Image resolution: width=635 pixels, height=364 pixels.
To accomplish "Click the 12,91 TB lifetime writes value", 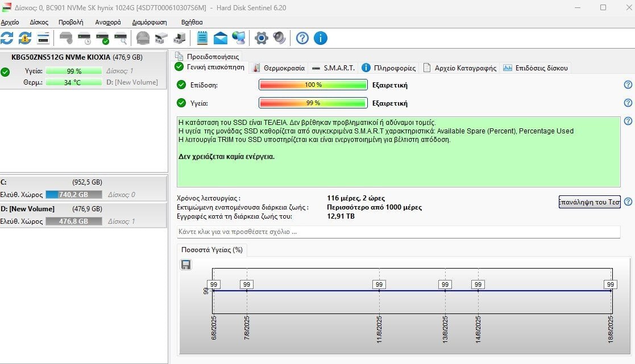I will click(341, 216).
